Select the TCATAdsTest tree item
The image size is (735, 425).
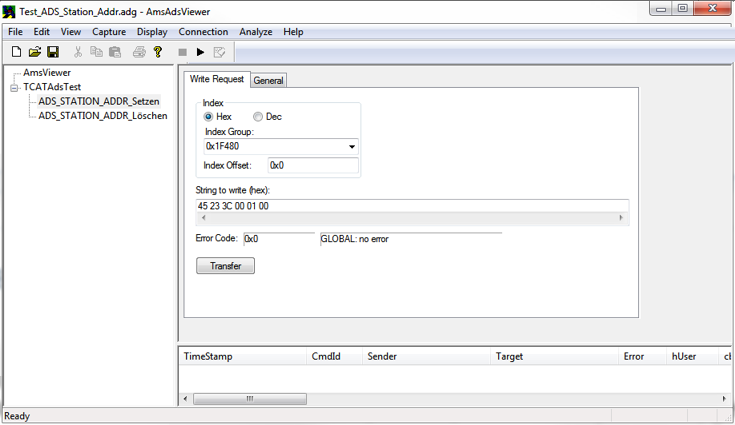click(x=52, y=87)
